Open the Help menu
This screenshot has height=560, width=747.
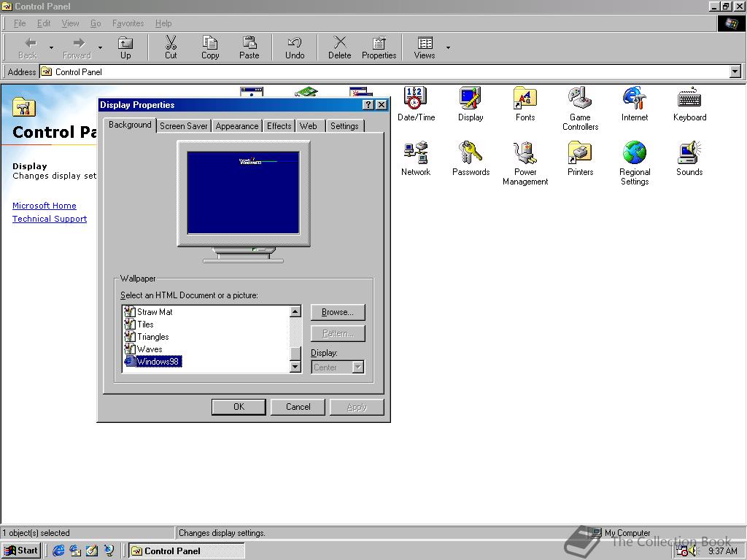(x=163, y=23)
